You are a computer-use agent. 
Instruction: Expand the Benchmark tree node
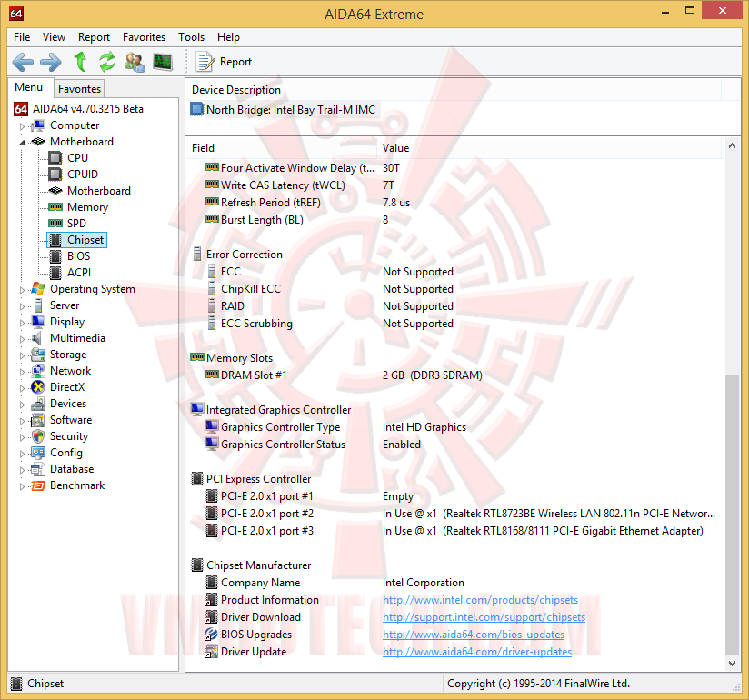(x=22, y=486)
